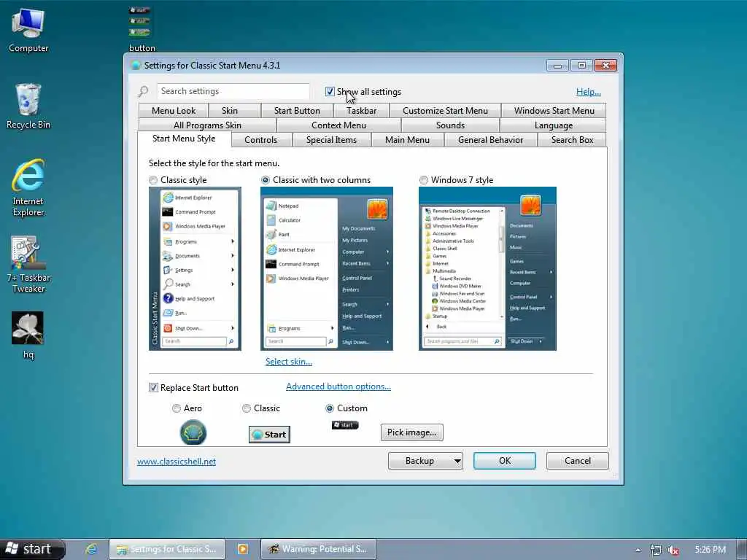
Task: Open the media player taskbar icon
Action: [242, 549]
